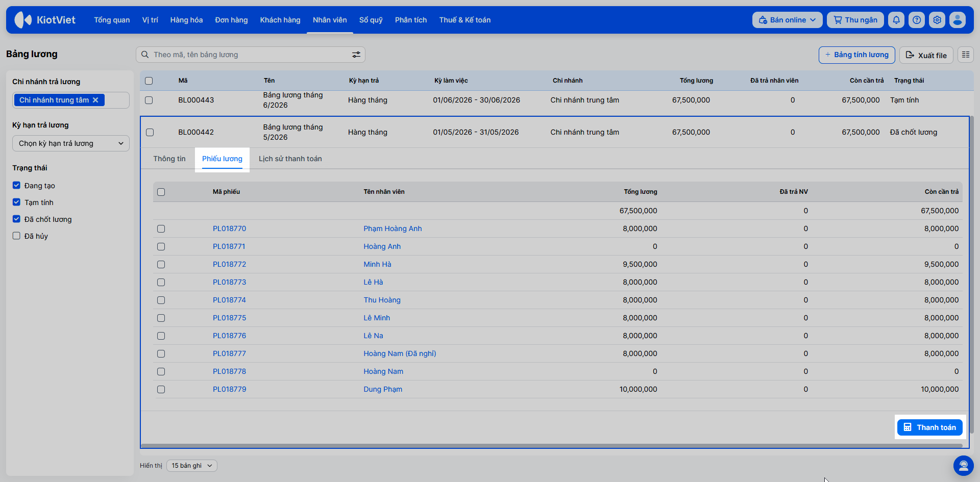This screenshot has height=482, width=980.
Task: Check the payslip PL018779 row
Action: (x=161, y=389)
